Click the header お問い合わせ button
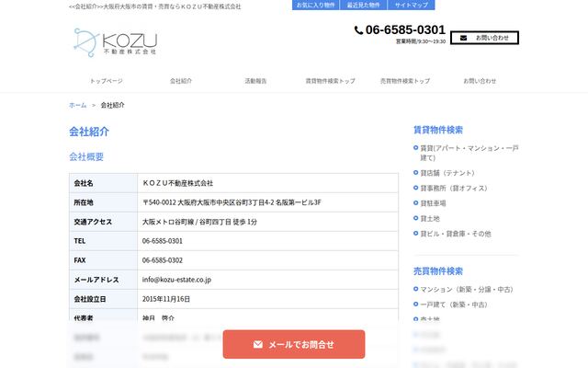Screen dimensions: 588x368 point(484,38)
